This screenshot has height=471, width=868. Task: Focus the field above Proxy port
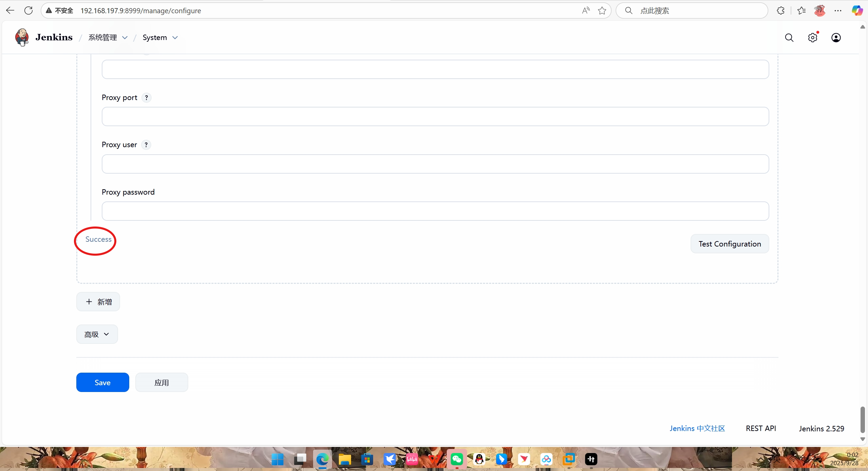point(435,70)
